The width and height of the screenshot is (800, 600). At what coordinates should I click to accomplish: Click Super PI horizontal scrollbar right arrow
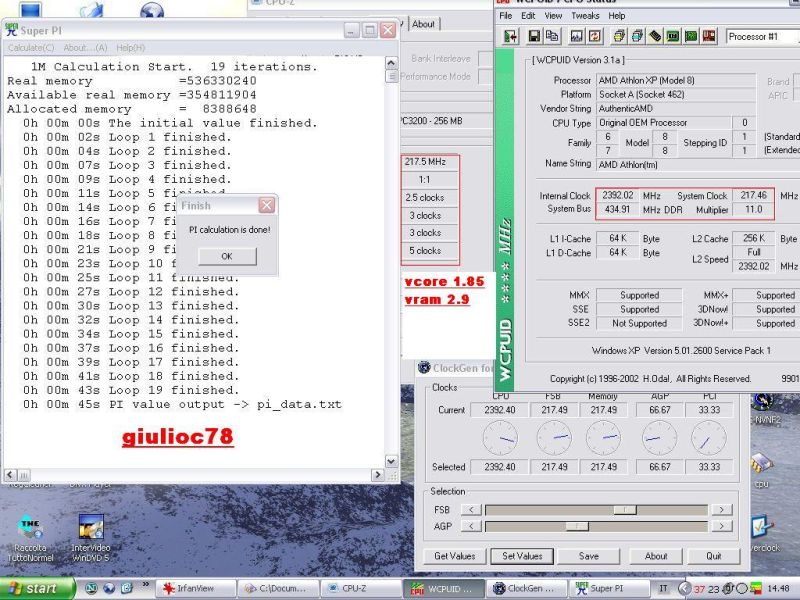[x=378, y=474]
